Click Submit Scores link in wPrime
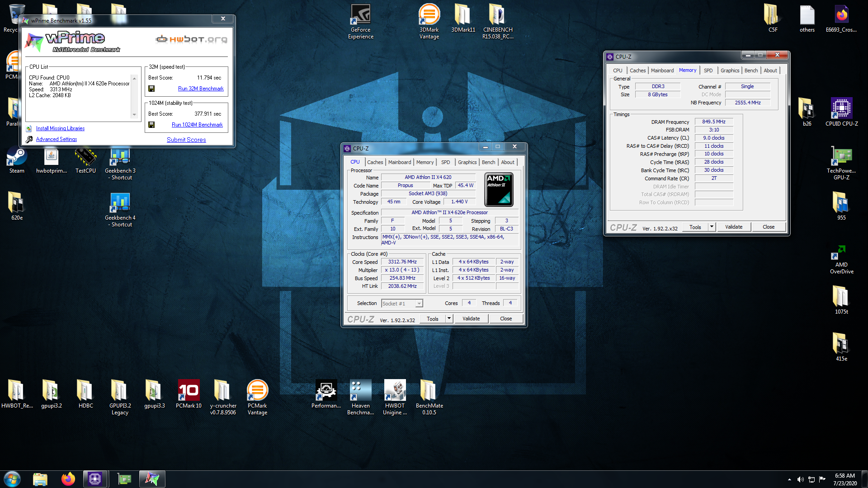This screenshot has width=868, height=488. click(186, 140)
